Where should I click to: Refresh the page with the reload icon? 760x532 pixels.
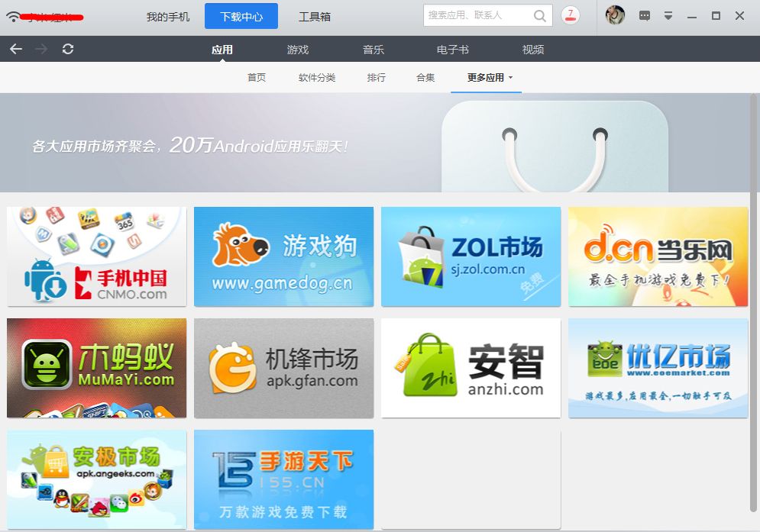pos(68,49)
